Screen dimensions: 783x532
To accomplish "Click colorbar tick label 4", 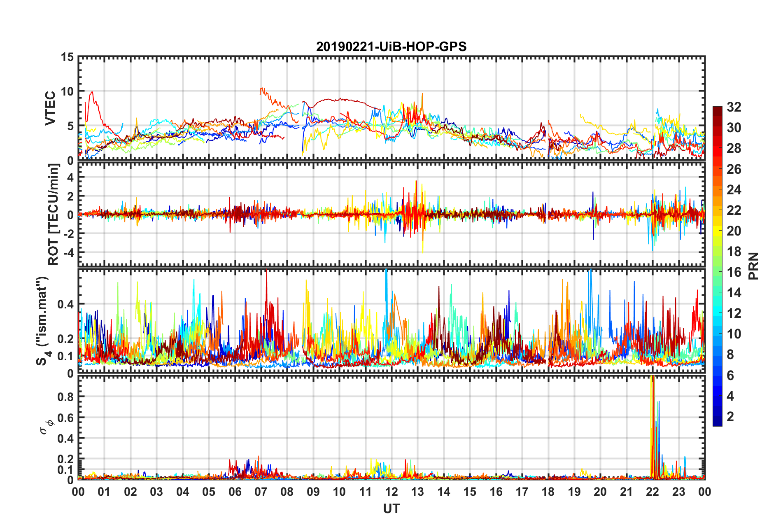I will [x=730, y=396].
